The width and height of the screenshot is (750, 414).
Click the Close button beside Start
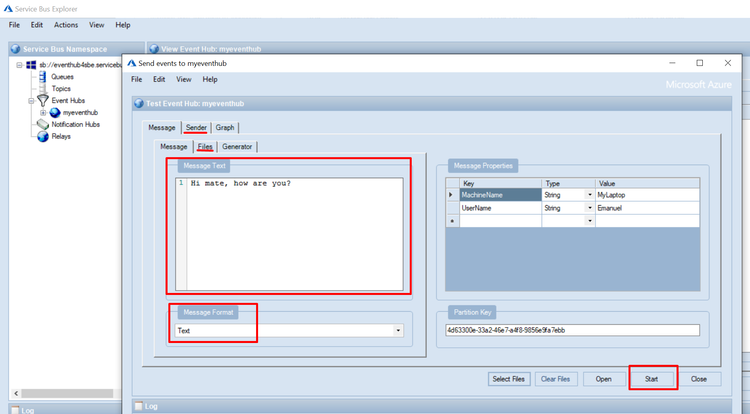point(699,379)
